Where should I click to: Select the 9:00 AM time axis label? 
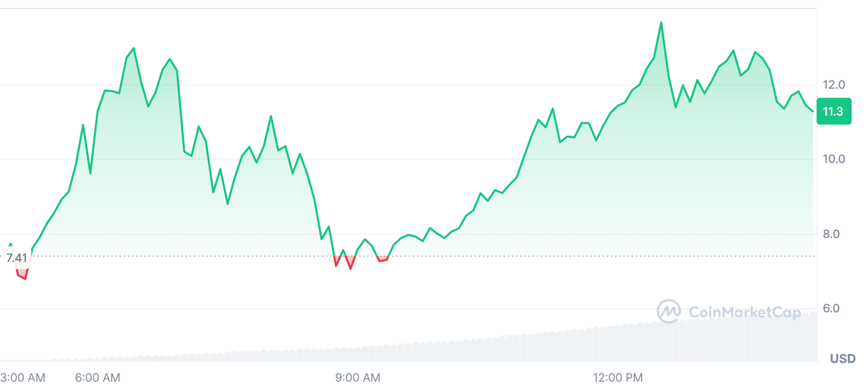358,378
